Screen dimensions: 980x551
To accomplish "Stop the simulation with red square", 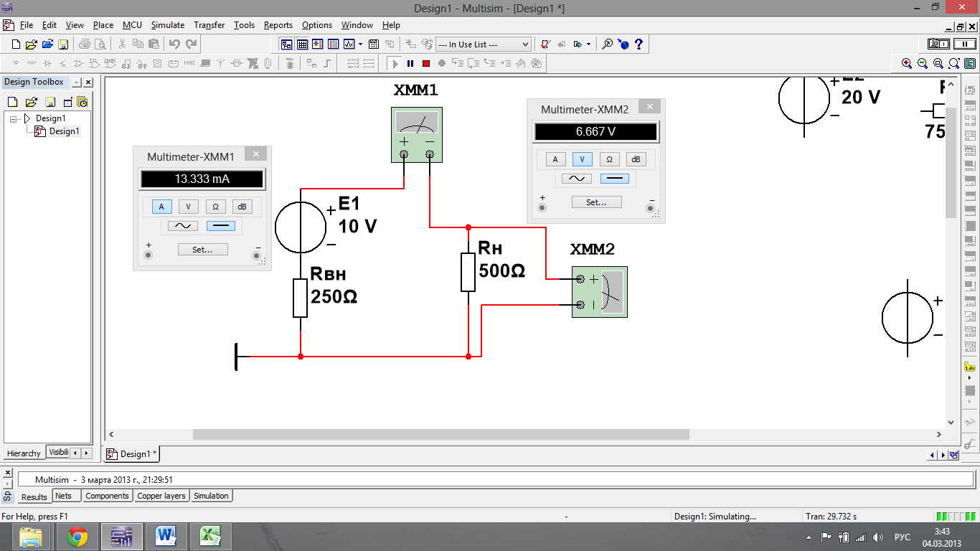I will [x=426, y=63].
